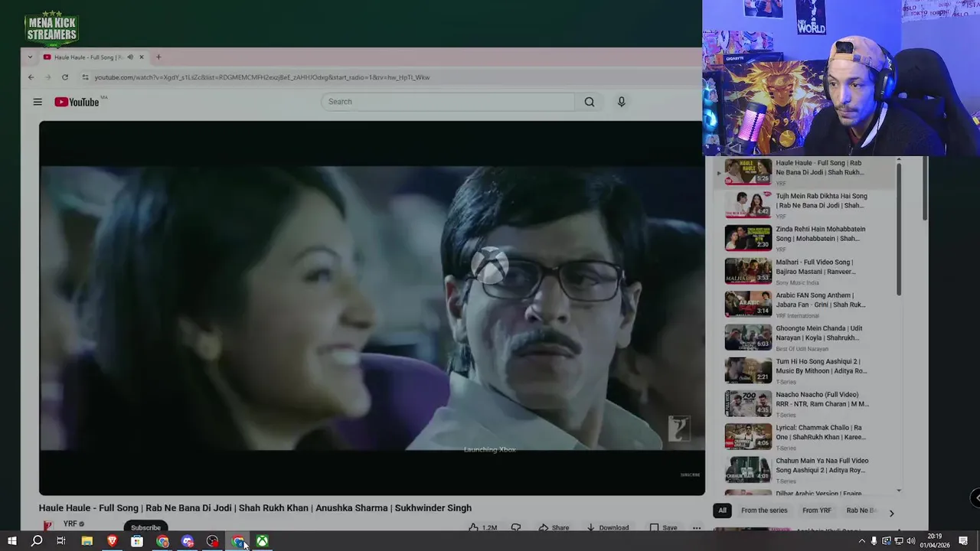
Task: Open File Explorer from the taskbar
Action: (x=87, y=541)
